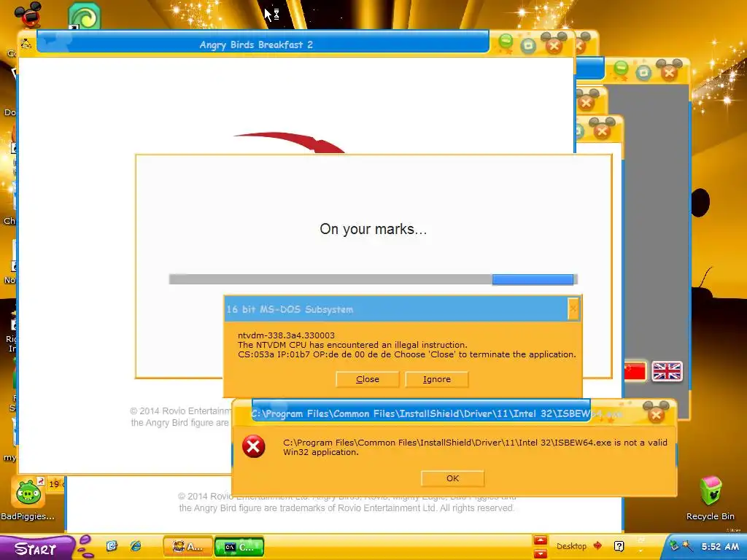Viewport: 747px width, 560px height.
Task: Click OK in the ISBEW64.exe error dialog
Action: click(452, 478)
